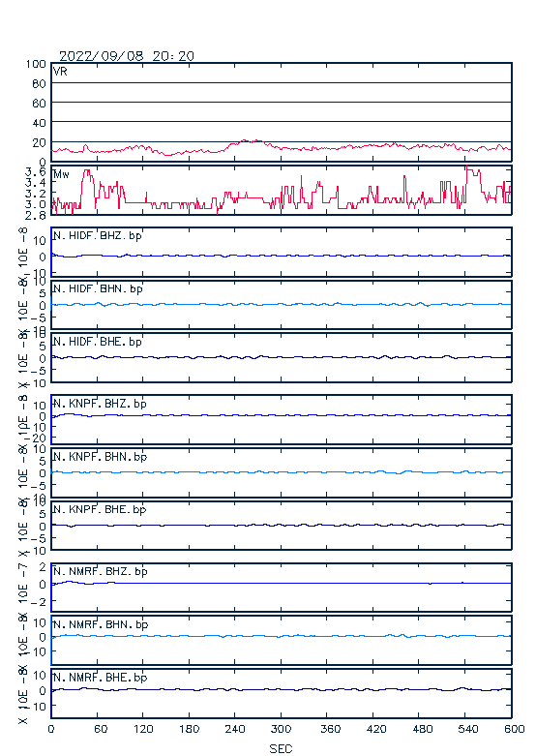Click the Mw panel label

pos(61,174)
